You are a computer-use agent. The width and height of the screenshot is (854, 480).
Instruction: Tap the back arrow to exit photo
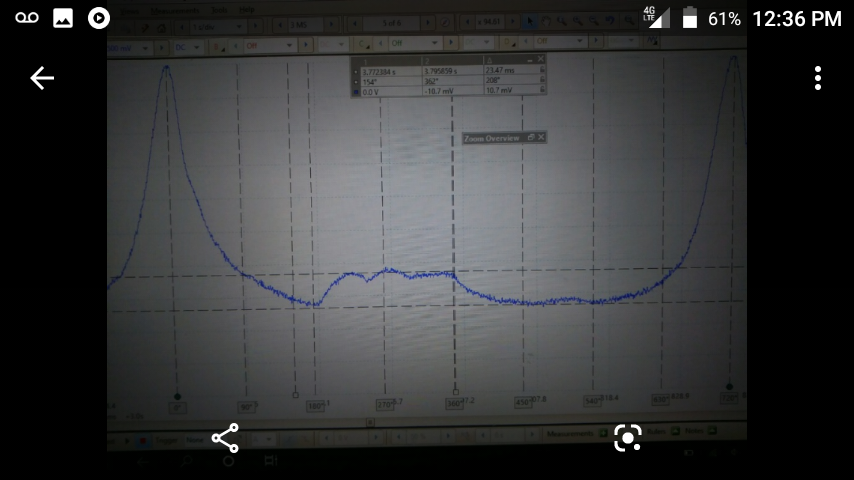pyautogui.click(x=41, y=78)
